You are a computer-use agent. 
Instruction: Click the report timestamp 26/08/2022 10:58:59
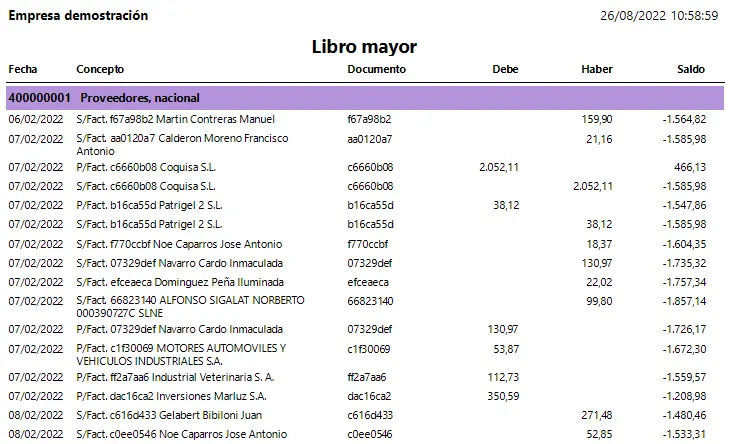(x=659, y=16)
